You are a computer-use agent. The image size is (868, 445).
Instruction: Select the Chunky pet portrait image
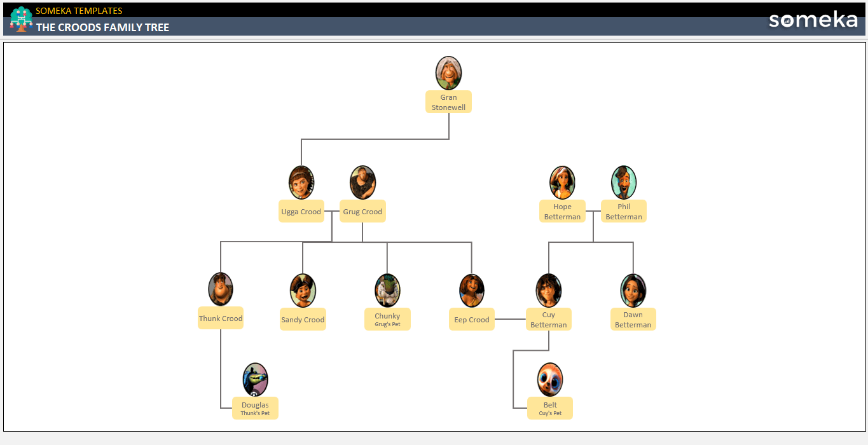(387, 289)
